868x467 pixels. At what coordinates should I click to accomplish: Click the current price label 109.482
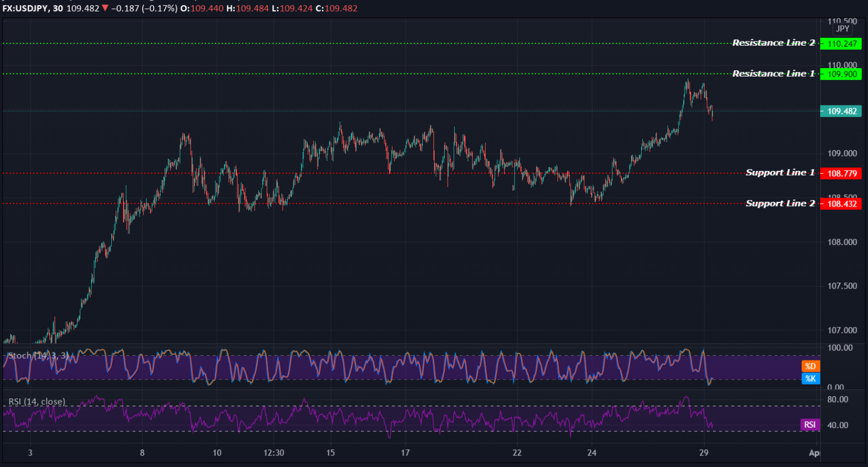point(841,111)
